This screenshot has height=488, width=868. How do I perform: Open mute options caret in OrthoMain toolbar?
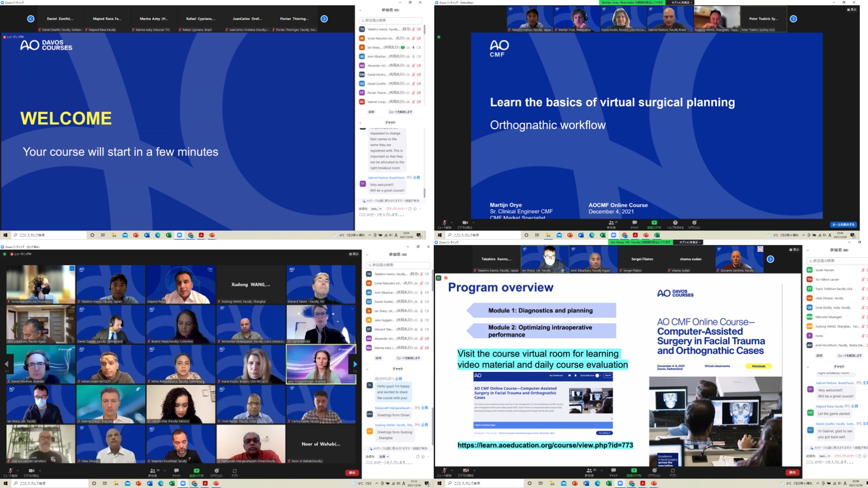point(451,223)
